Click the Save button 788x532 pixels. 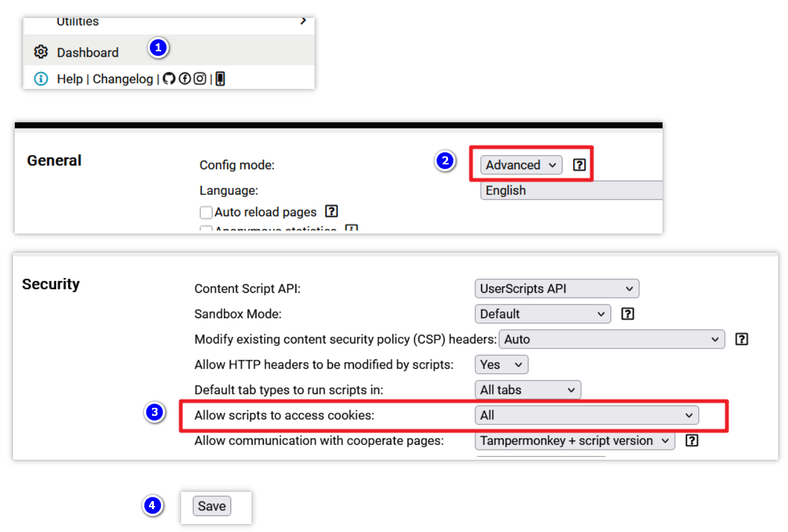[212, 506]
